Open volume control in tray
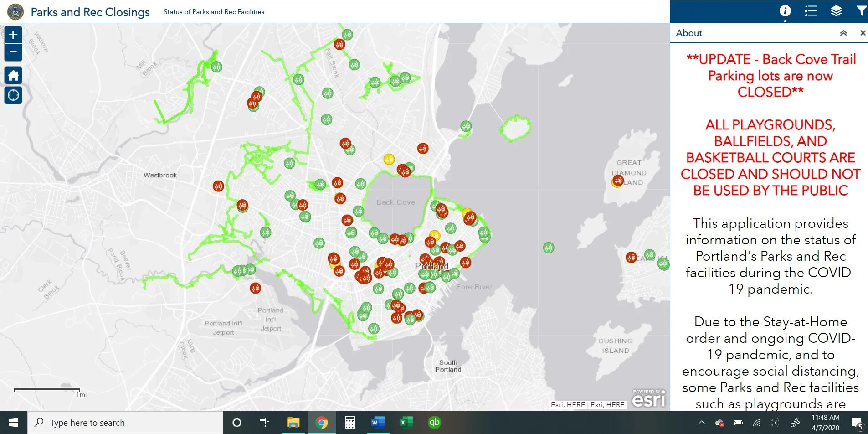Screen dimensions: 868x434 point(774,423)
